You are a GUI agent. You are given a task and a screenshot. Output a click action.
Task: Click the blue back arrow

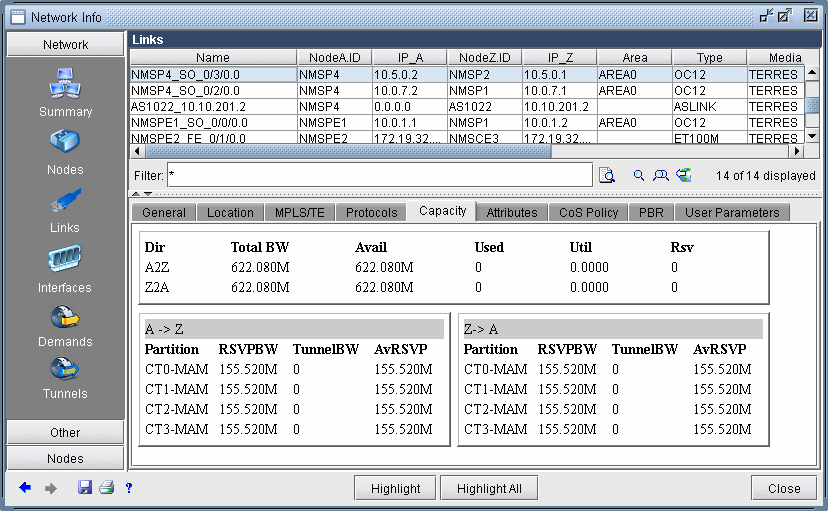tap(25, 488)
